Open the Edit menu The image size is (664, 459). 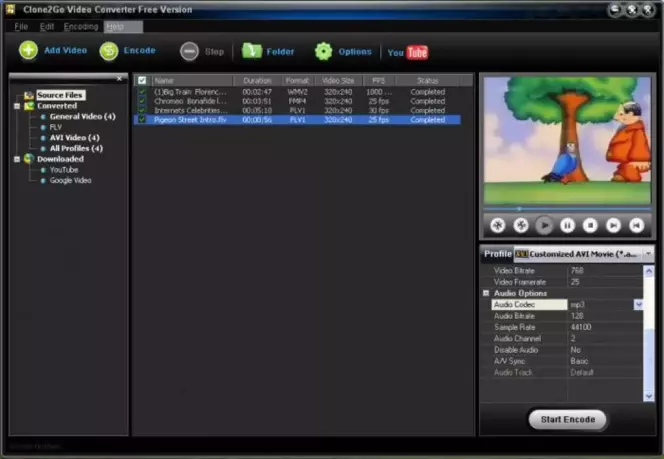[x=47, y=27]
